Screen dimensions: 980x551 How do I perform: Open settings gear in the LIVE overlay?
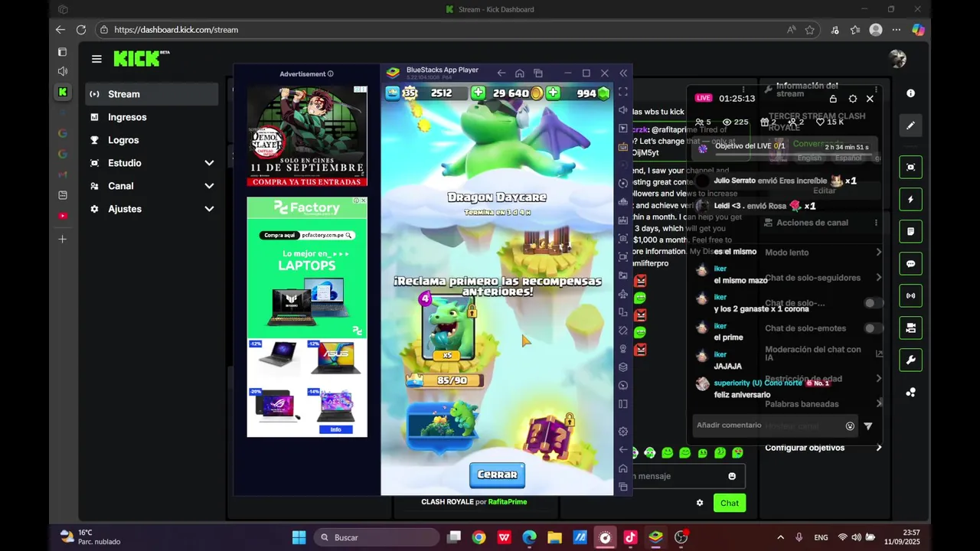click(852, 99)
